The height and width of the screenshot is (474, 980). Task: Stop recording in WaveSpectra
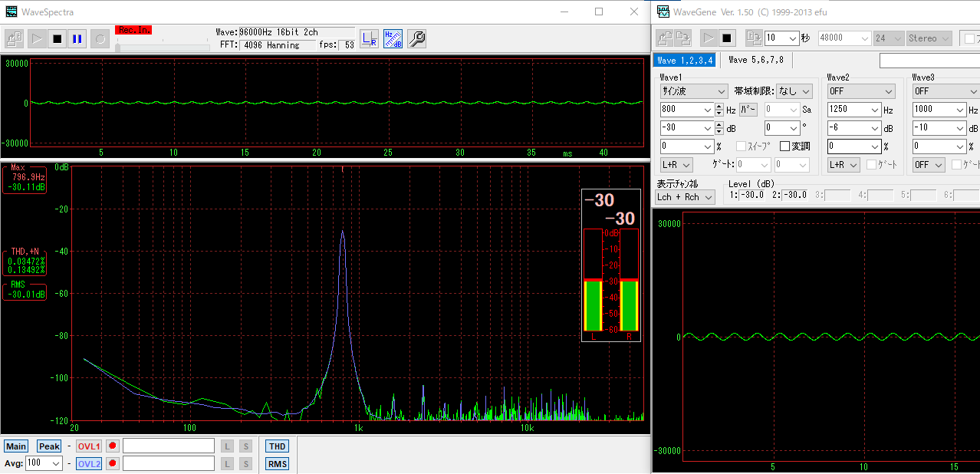point(57,38)
